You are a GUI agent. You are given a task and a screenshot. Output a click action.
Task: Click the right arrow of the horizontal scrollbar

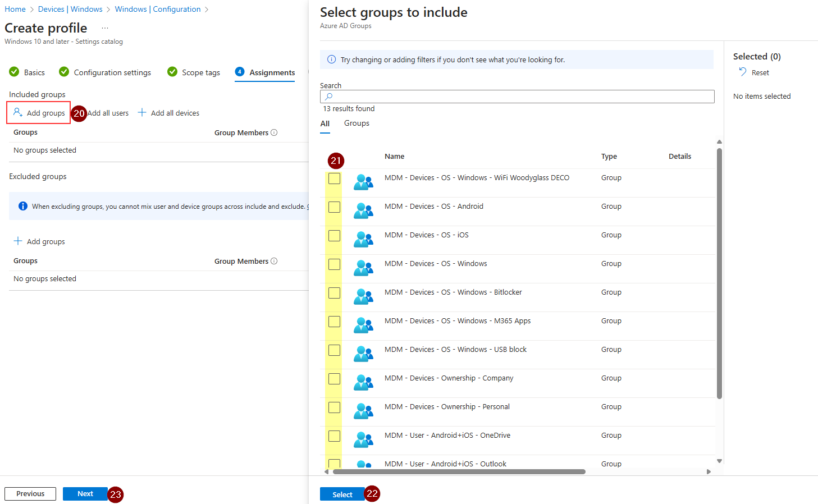pos(709,471)
